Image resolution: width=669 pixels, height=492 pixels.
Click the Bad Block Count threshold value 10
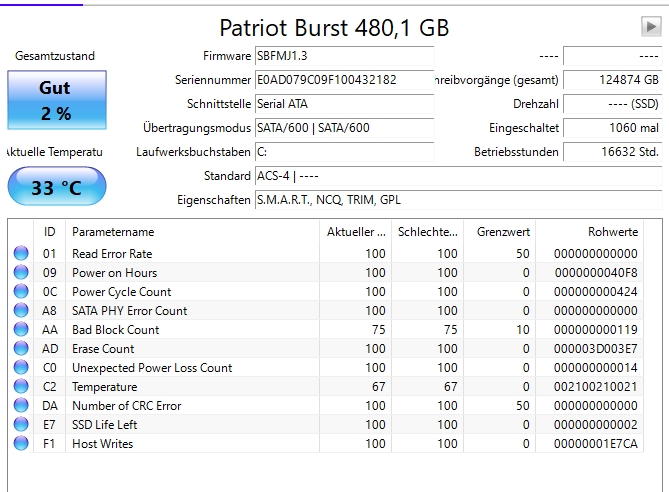coord(523,329)
